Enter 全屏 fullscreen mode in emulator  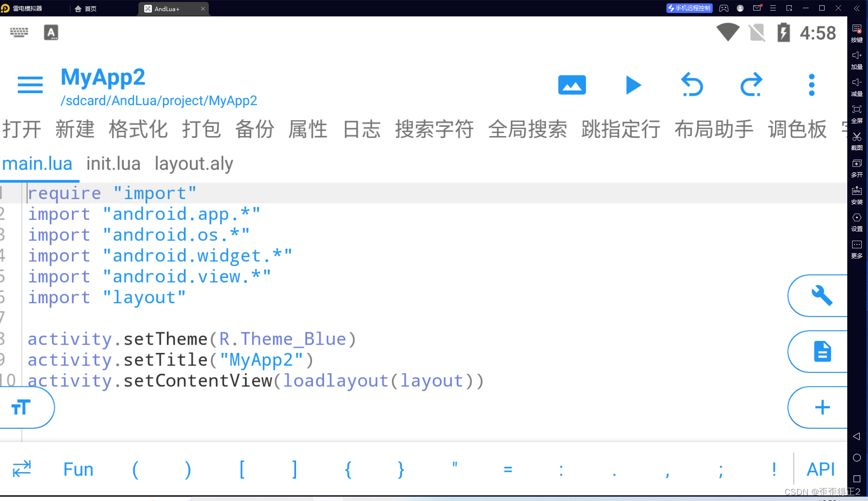point(857,114)
